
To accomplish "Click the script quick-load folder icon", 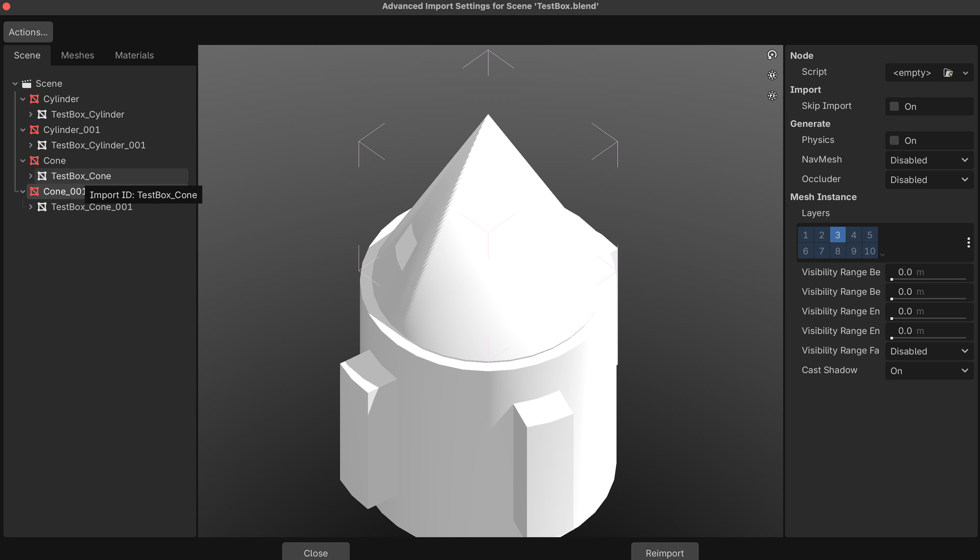I will [x=948, y=72].
